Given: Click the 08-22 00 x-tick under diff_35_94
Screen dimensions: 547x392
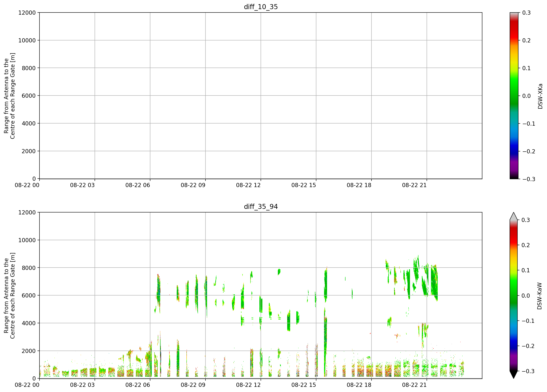Looking at the screenshot, I should pyautogui.click(x=27, y=385).
